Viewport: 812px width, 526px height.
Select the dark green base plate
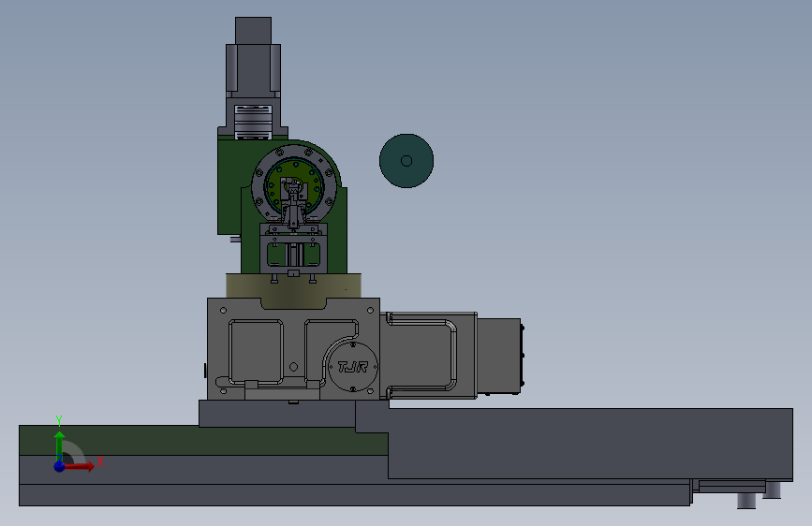click(x=203, y=441)
